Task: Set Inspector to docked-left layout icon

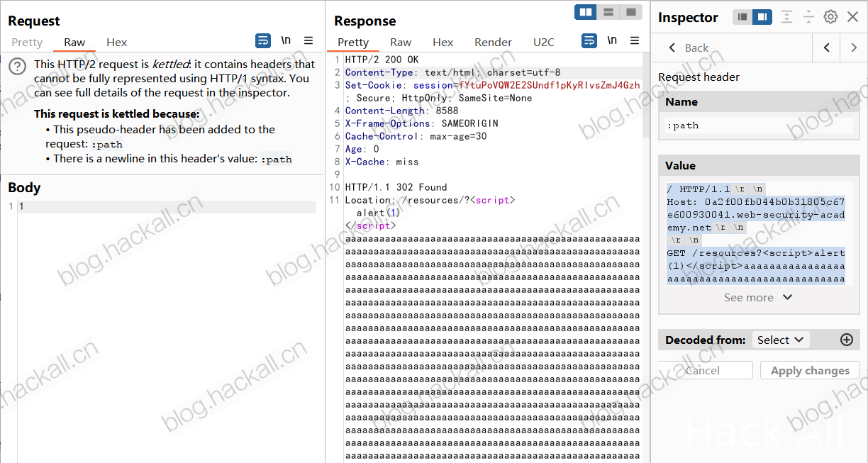Action: click(742, 17)
